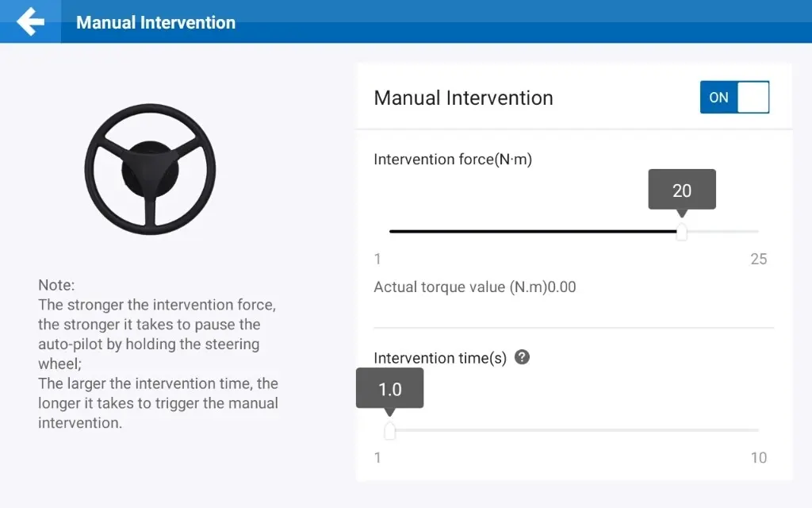Click the Note text paragraph
This screenshot has height=508, width=812.
159,353
